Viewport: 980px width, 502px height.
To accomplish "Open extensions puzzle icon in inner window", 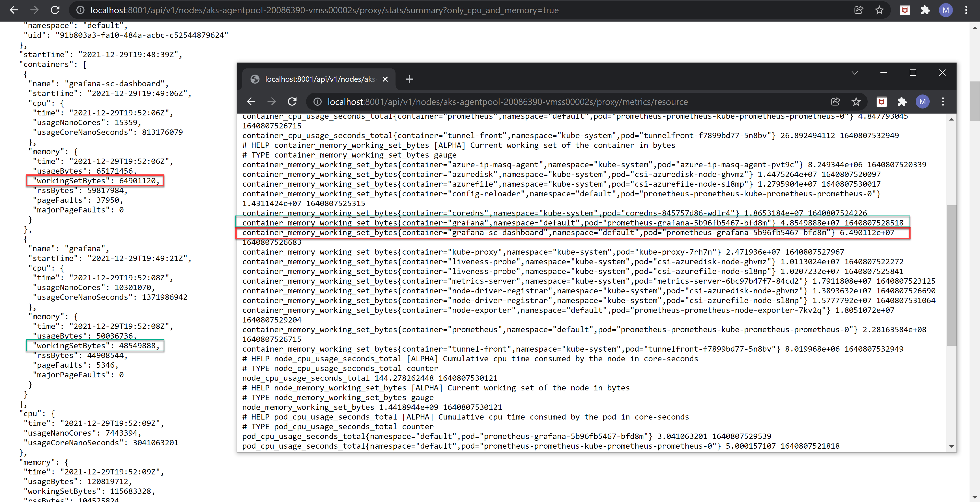I will click(x=902, y=102).
